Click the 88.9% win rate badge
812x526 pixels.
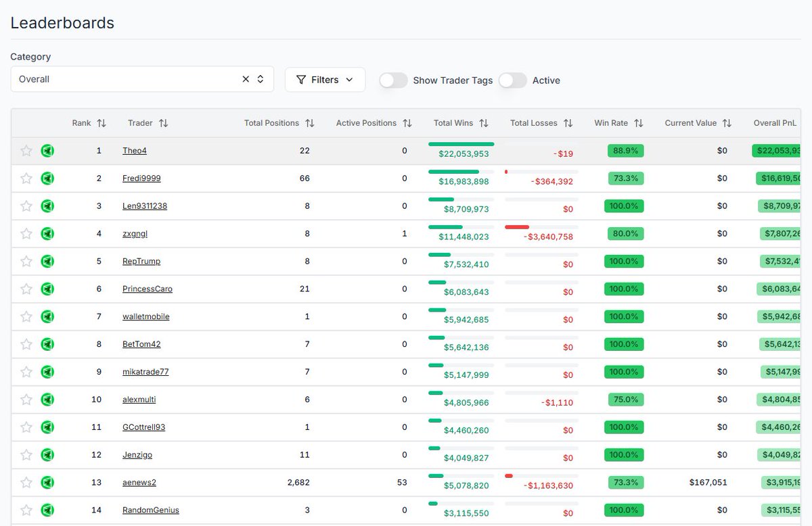625,151
